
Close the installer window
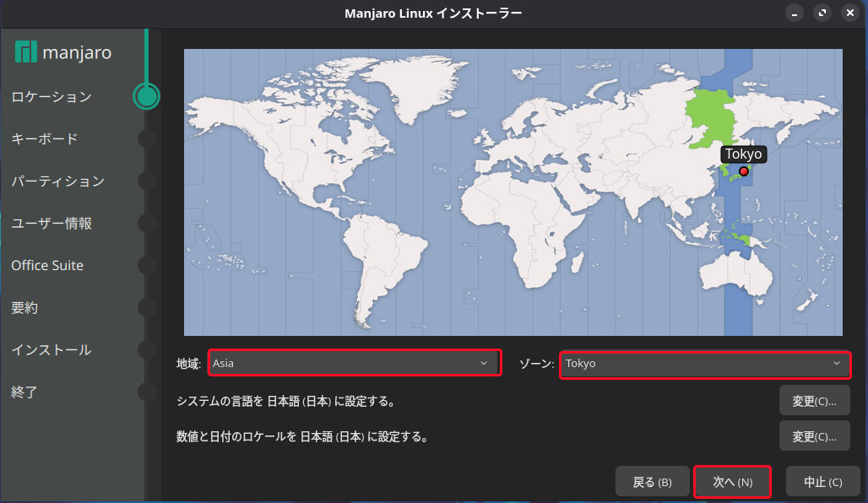[x=850, y=13]
